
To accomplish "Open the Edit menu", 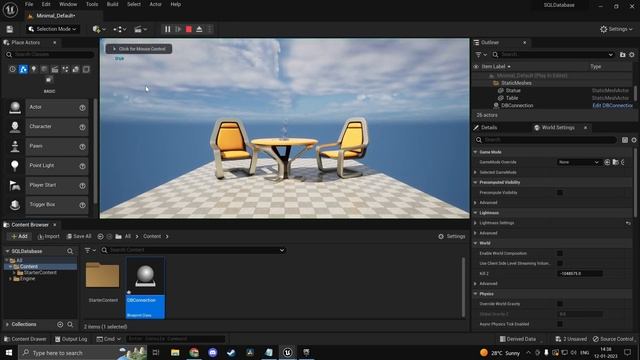I will tap(46, 4).
